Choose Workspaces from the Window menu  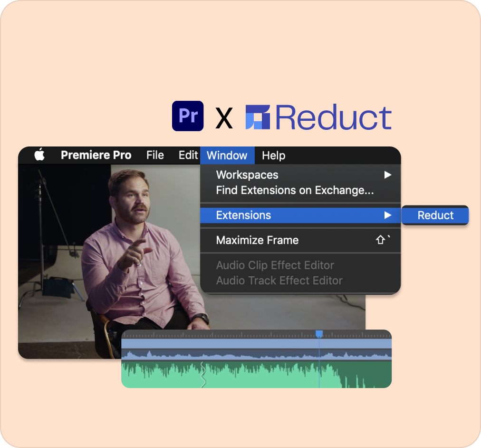tap(247, 175)
